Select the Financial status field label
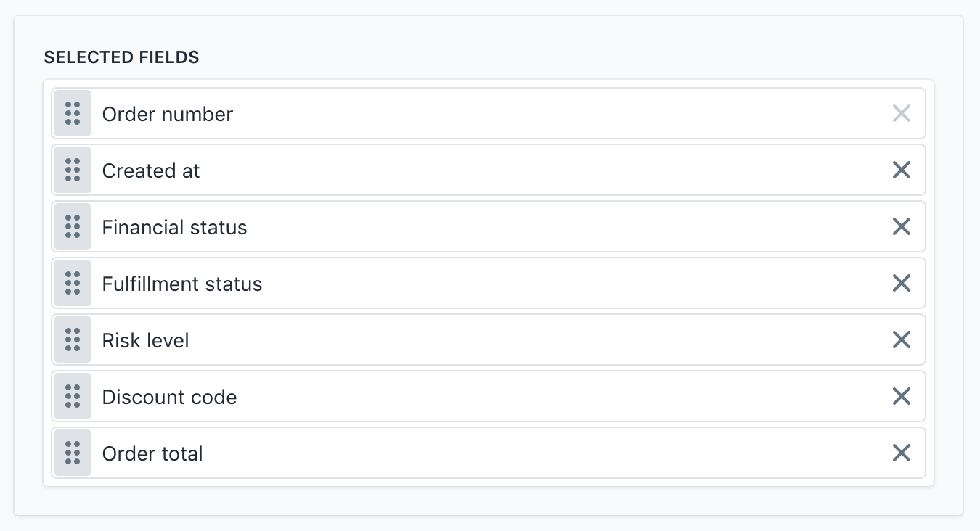This screenshot has height=531, width=980. pyautogui.click(x=174, y=227)
